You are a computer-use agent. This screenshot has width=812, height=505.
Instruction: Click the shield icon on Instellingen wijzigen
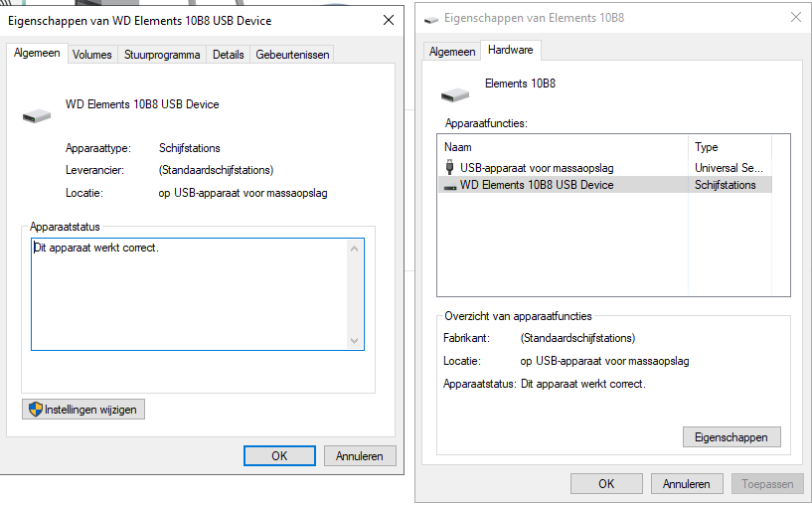click(36, 409)
